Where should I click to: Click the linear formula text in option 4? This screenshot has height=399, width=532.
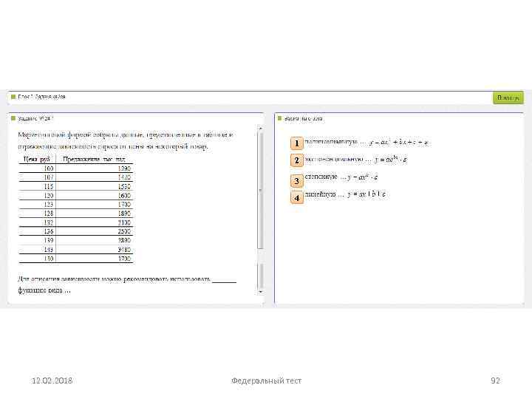click(366, 194)
